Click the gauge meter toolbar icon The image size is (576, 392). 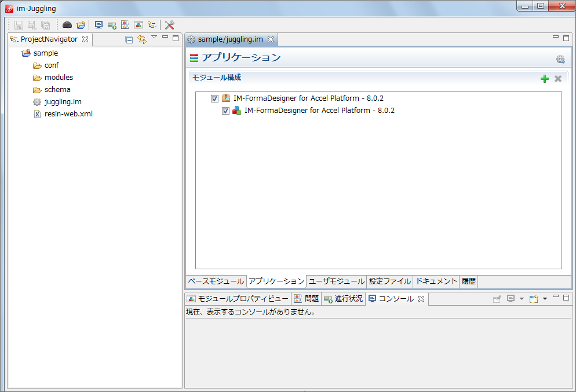[x=67, y=25]
